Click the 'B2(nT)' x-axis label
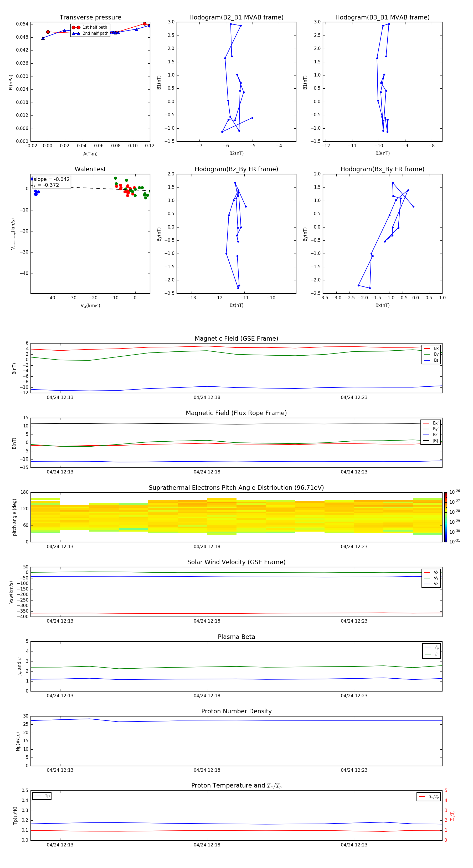The height and width of the screenshot is (868, 473). click(x=236, y=153)
